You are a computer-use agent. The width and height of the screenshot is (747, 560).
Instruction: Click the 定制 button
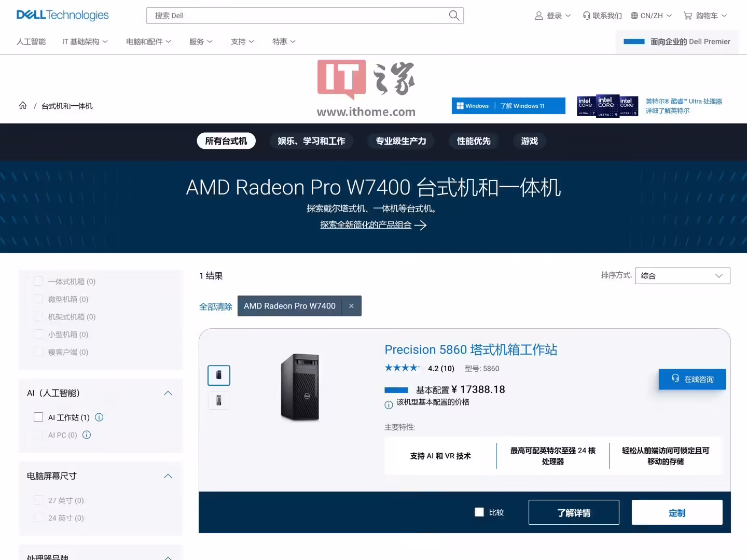(677, 512)
